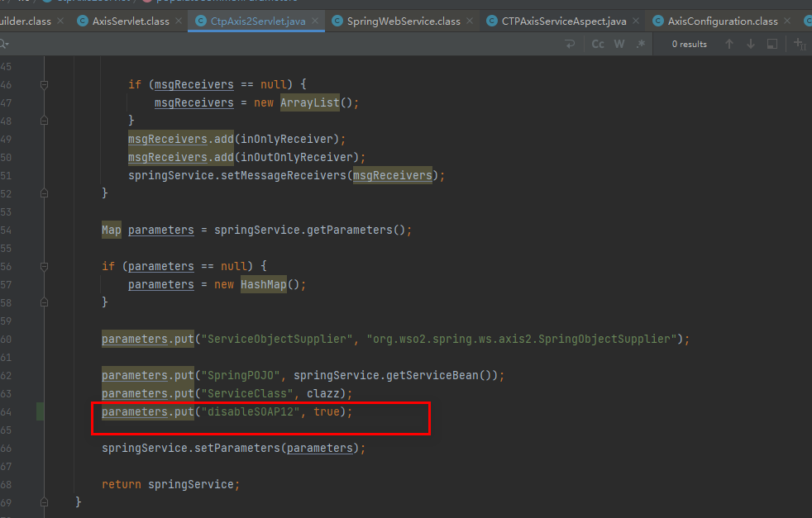Viewport: 812px width, 518px height.
Task: Click fold marker at msgReceivers if-block closing brace
Action: (44, 121)
